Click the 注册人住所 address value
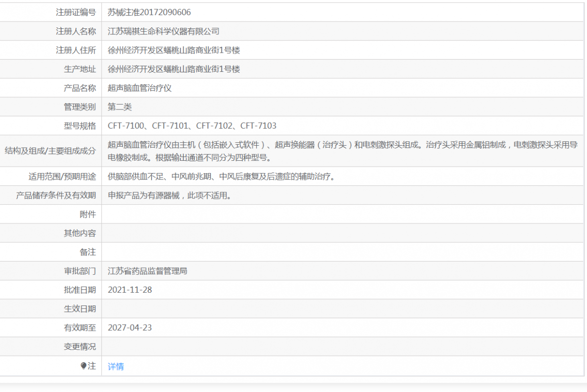 pos(174,50)
